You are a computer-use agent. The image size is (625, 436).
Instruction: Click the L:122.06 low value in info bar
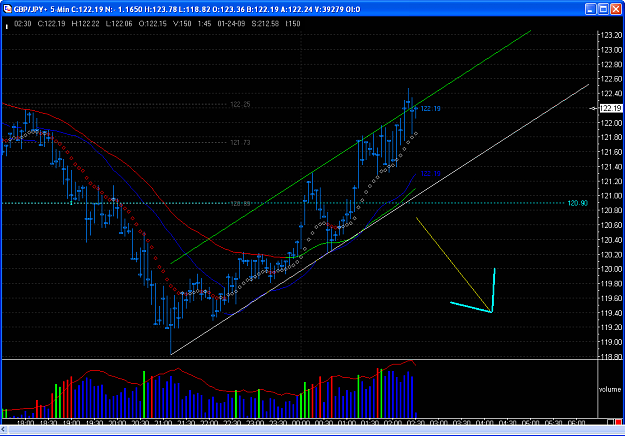[x=119, y=24]
